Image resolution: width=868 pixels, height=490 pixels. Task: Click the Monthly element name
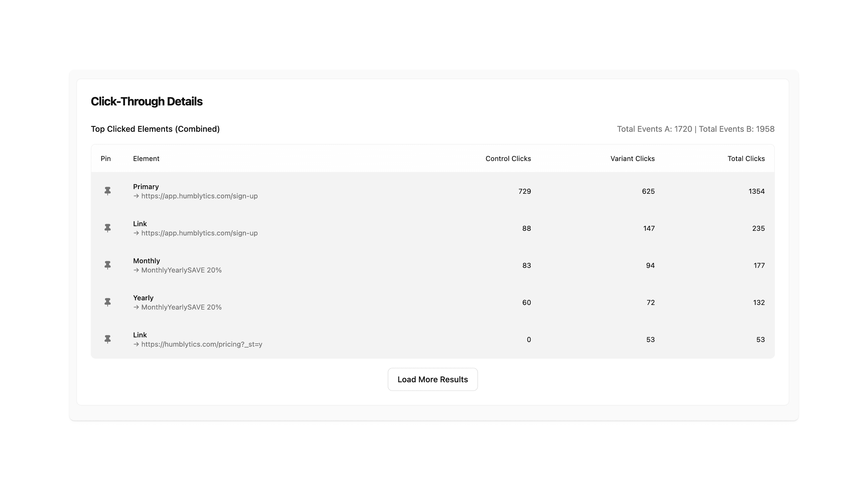pos(146,261)
